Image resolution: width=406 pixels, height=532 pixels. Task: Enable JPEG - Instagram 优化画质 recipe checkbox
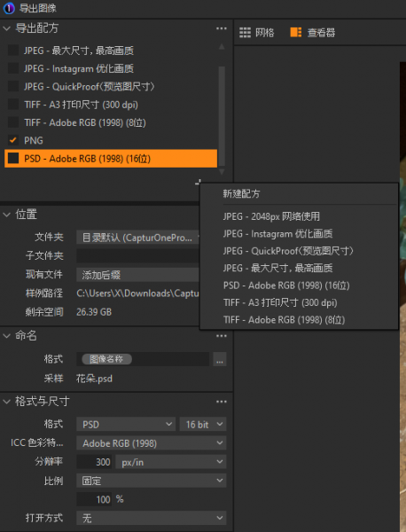[x=13, y=68]
